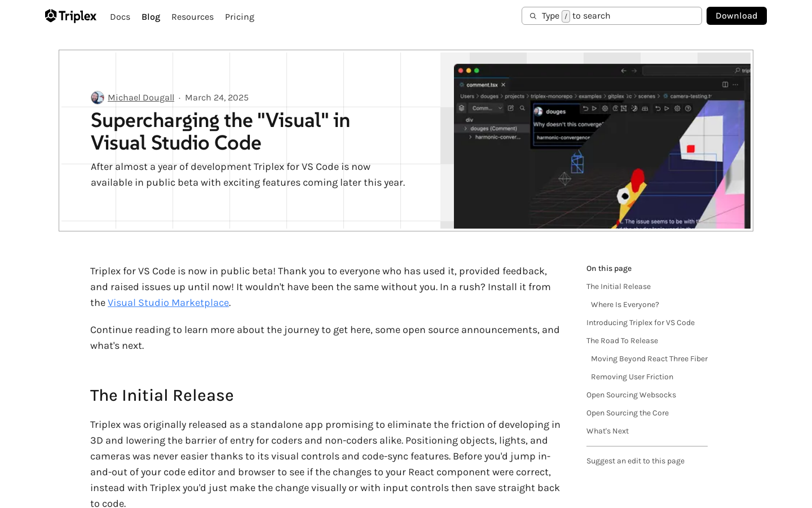Jump to Where Is Everyone? section
Image resolution: width=812 pixels, height=508 pixels.
coord(625,305)
